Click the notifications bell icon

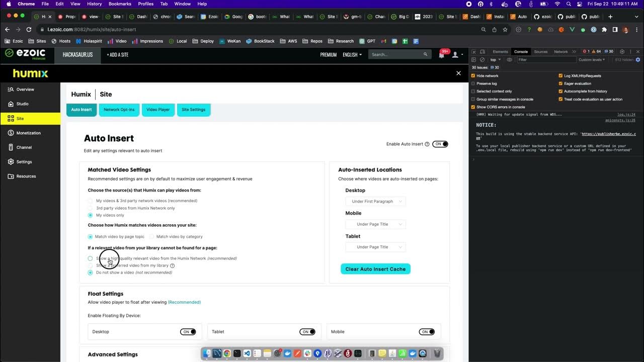coord(441,55)
